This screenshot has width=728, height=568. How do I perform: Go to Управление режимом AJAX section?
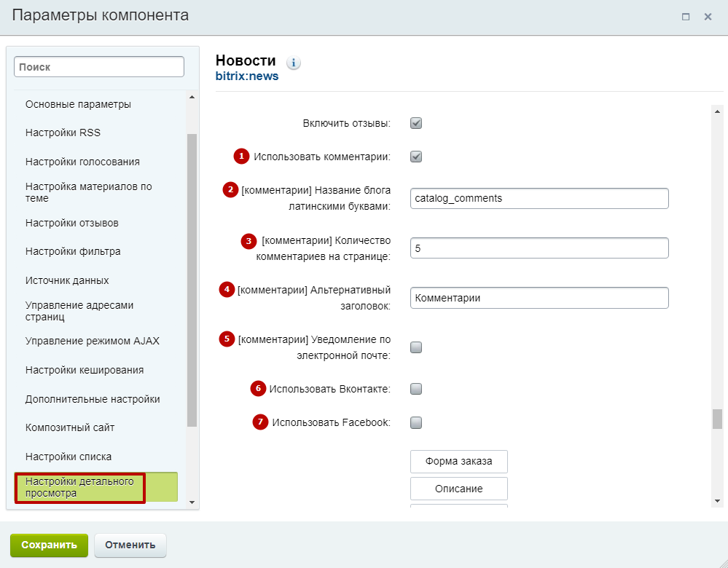[x=93, y=341]
